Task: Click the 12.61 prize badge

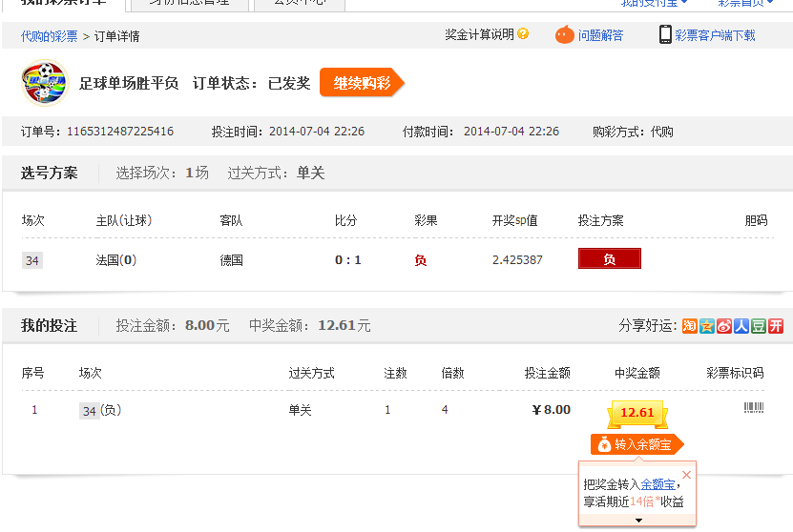Action: [x=637, y=413]
